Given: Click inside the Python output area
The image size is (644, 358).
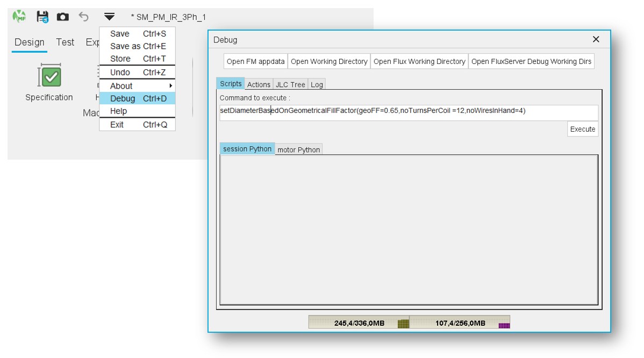Looking at the screenshot, I should [x=409, y=230].
